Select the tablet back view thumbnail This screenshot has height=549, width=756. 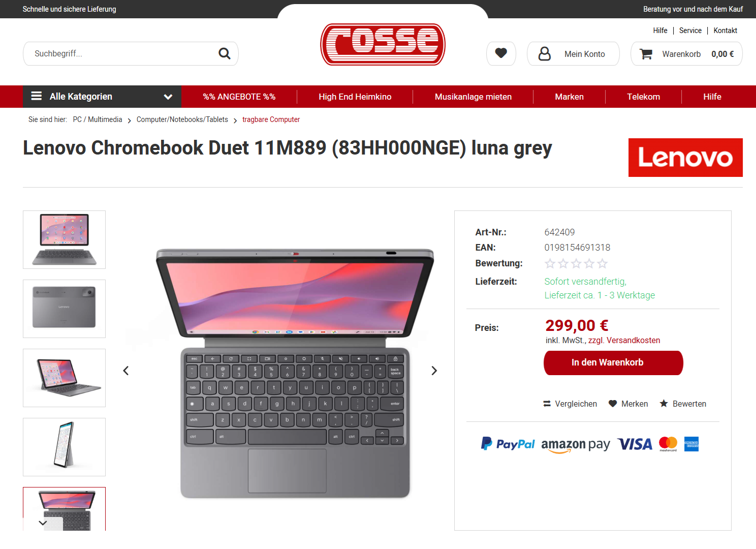64,309
